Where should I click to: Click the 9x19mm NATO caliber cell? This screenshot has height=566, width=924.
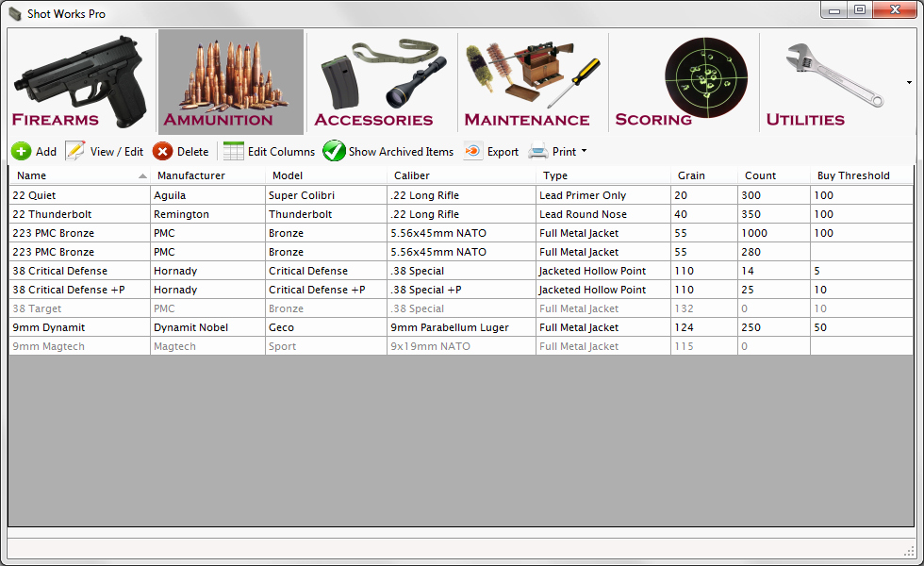[x=461, y=346]
